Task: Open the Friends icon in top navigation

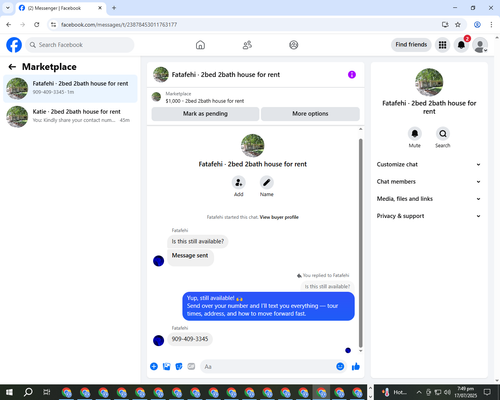Action: tap(247, 45)
